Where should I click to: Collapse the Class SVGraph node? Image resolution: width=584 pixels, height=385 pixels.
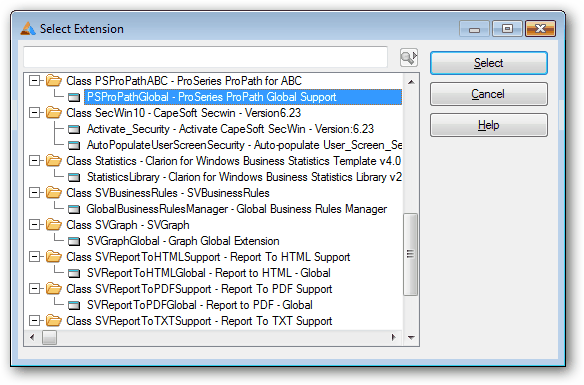[34, 225]
